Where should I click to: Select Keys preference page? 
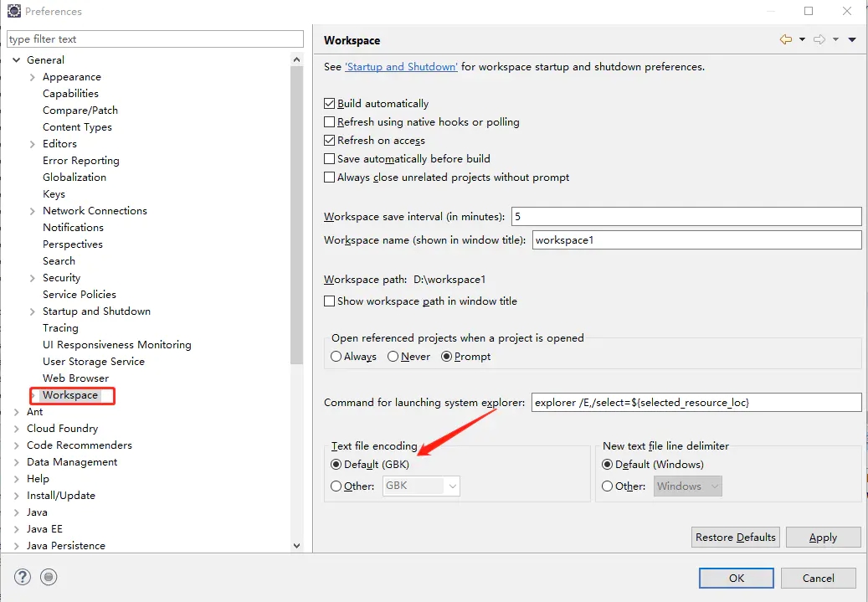click(54, 194)
